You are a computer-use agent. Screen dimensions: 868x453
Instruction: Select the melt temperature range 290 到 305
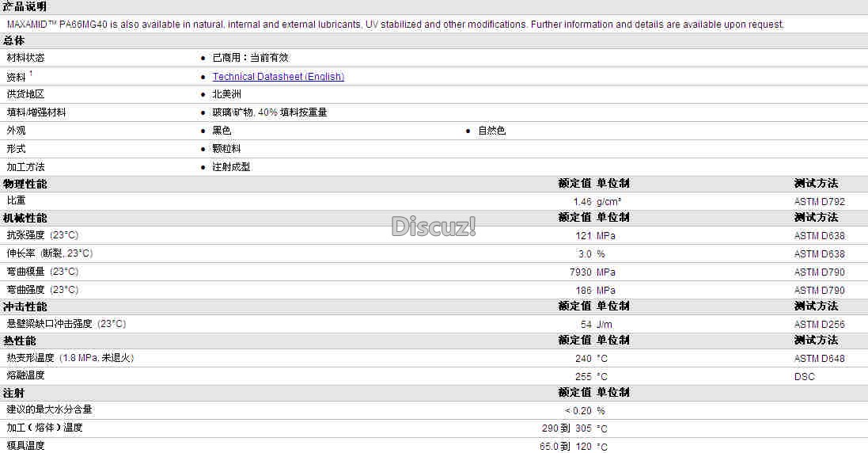pos(567,428)
